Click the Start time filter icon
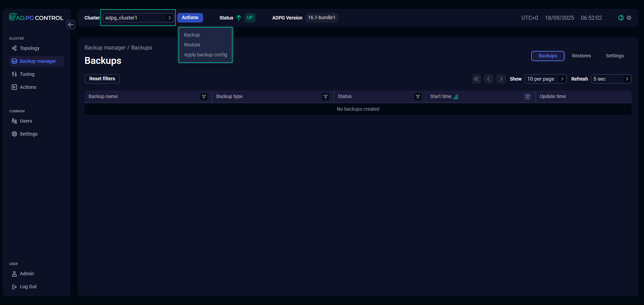Viewport: 644px width, 305px height. pos(527,97)
